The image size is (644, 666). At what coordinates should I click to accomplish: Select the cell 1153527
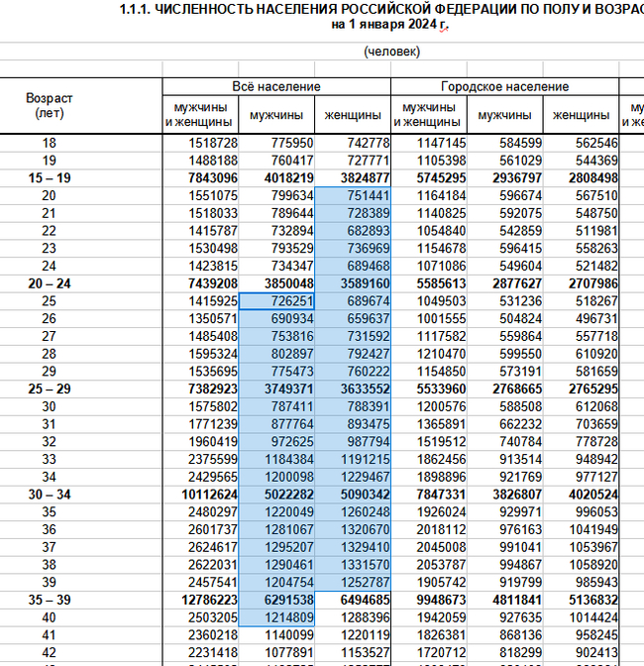tap(353, 652)
